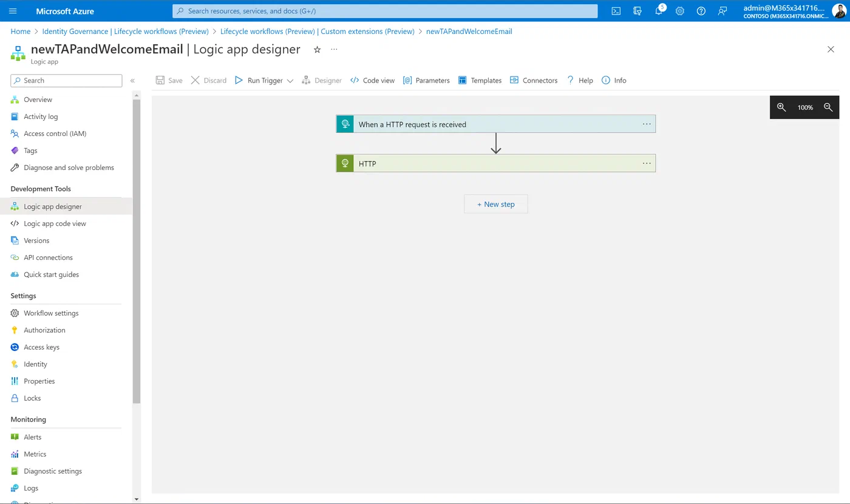Switch to Code view

(372, 80)
